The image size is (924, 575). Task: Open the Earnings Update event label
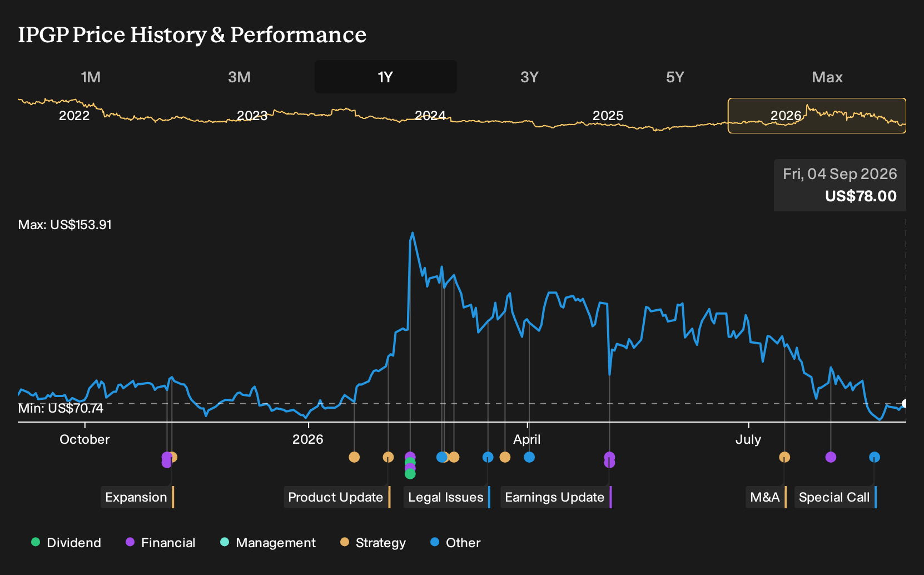click(556, 497)
